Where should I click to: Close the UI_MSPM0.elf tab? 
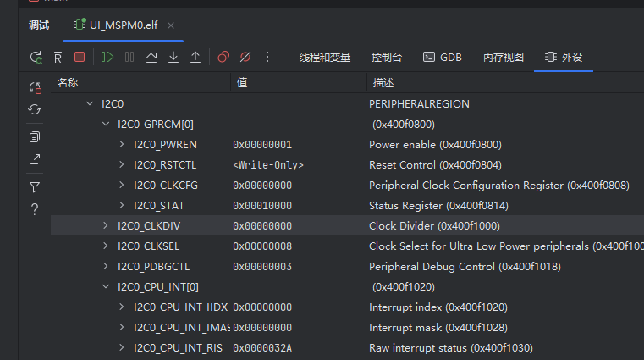171,25
